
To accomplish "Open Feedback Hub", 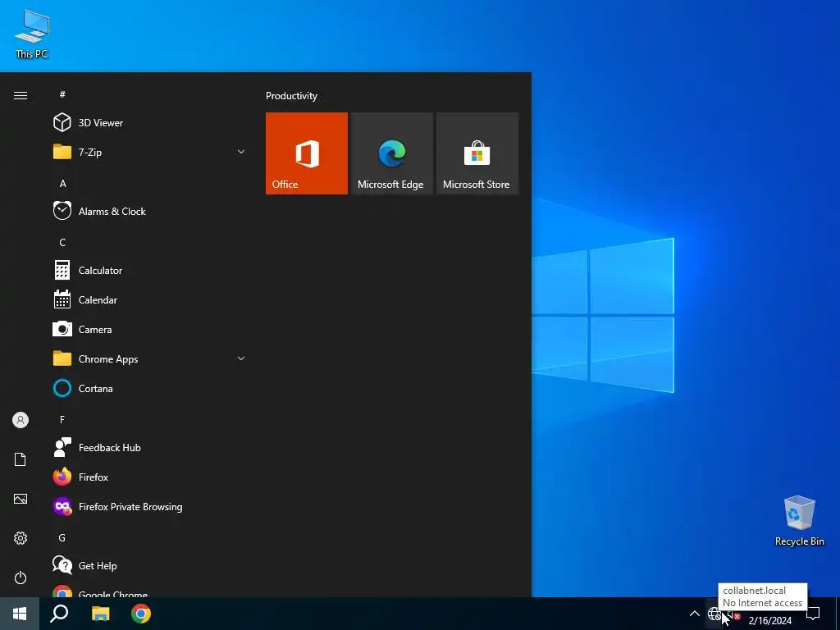I will pos(150,447).
